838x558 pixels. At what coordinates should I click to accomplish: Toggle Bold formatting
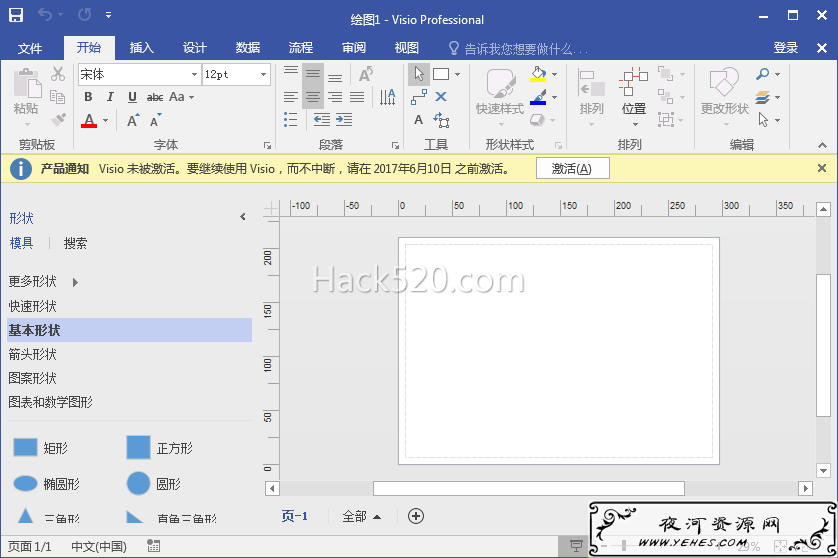point(88,97)
